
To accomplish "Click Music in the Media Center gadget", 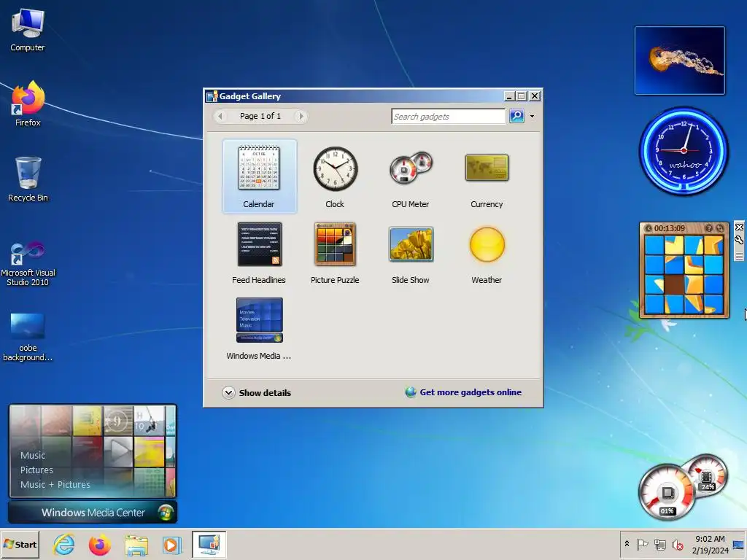I will pos(33,455).
